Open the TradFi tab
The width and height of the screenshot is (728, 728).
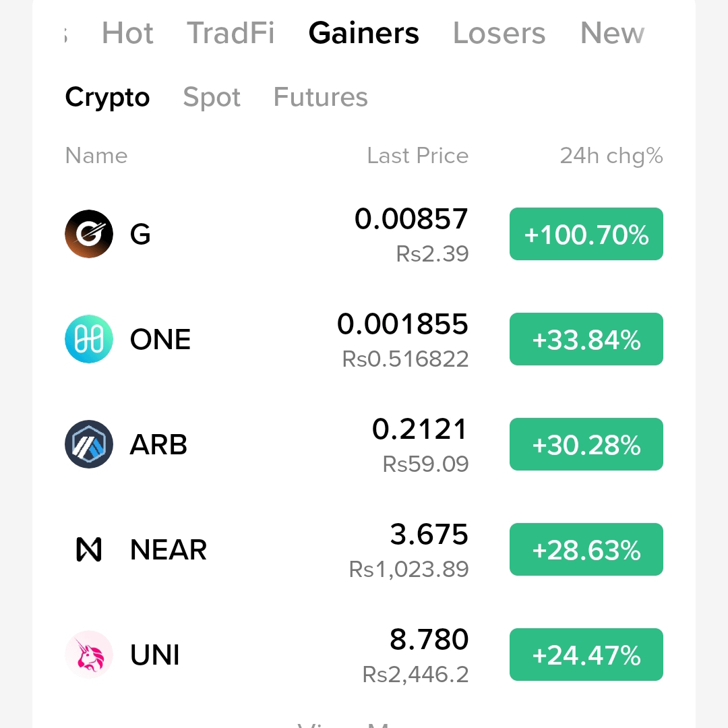point(231,33)
